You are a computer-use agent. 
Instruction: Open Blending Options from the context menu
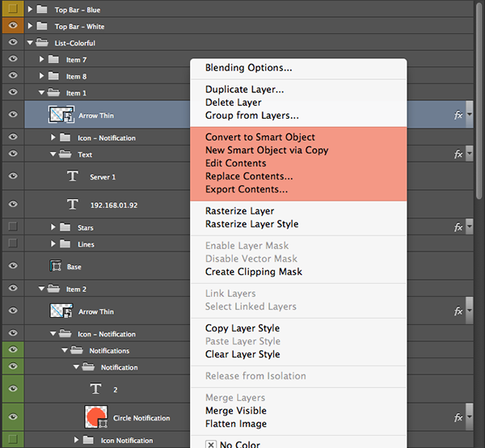pos(248,67)
